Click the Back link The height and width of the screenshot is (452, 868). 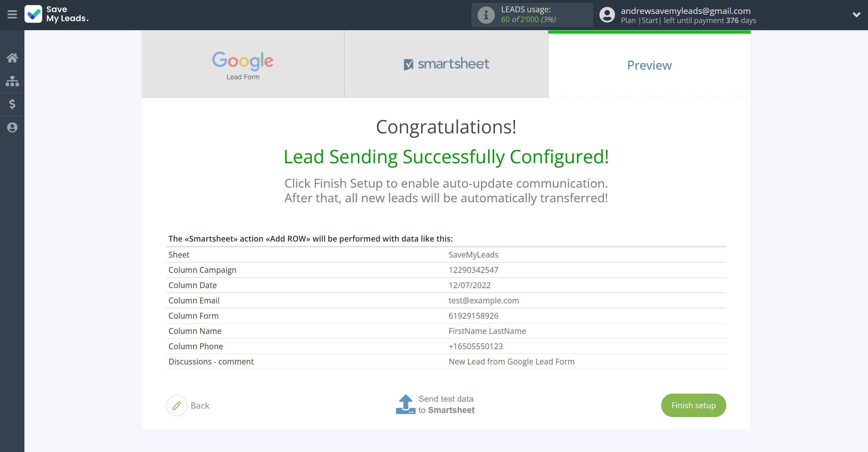pos(200,406)
